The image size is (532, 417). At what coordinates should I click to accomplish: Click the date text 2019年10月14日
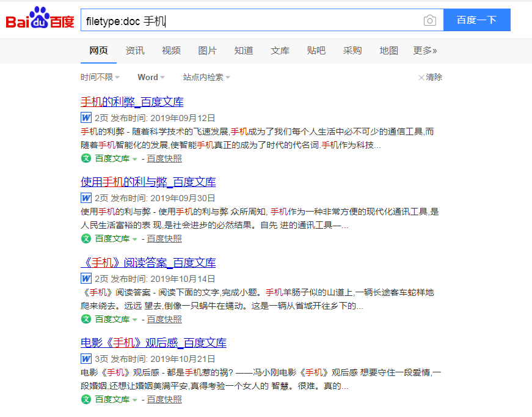[183, 279]
